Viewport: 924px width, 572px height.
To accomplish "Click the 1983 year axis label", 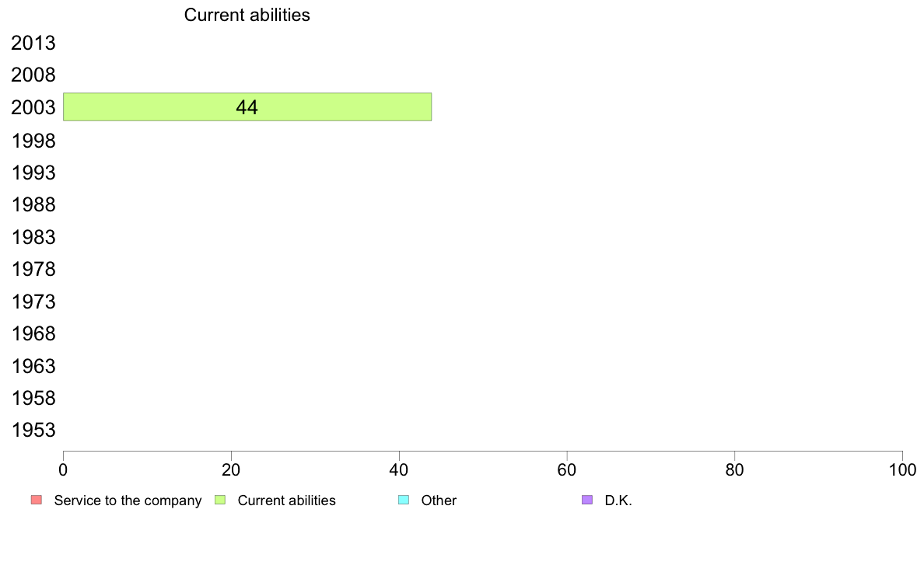I will (x=33, y=237).
